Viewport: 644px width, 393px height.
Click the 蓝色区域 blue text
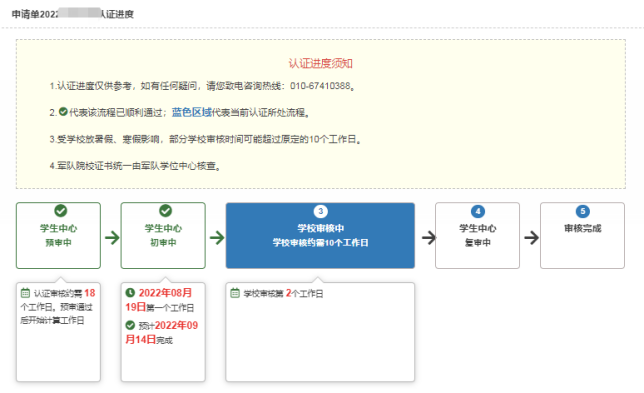pos(191,112)
